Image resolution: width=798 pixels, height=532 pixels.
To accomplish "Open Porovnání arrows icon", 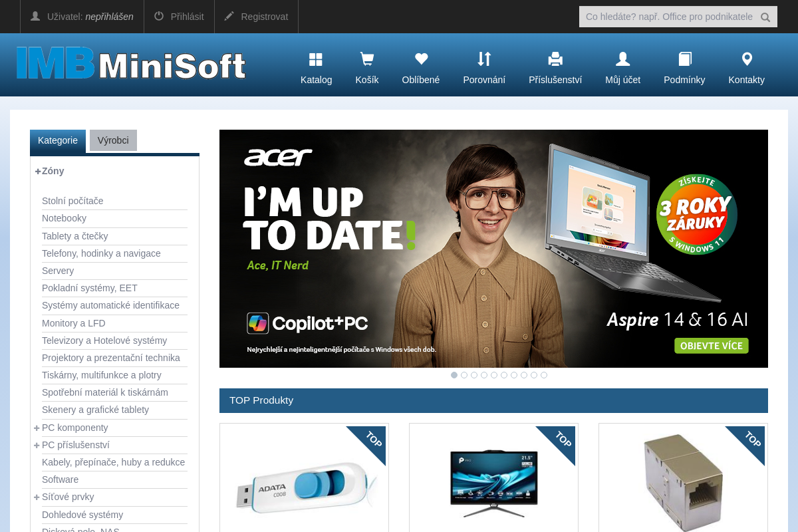I will (484, 59).
